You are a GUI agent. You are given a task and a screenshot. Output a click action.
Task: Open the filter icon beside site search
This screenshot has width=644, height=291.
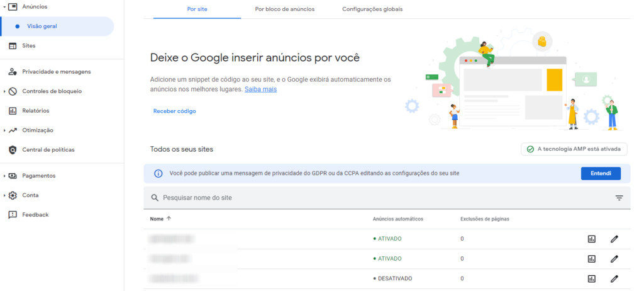[619, 198]
